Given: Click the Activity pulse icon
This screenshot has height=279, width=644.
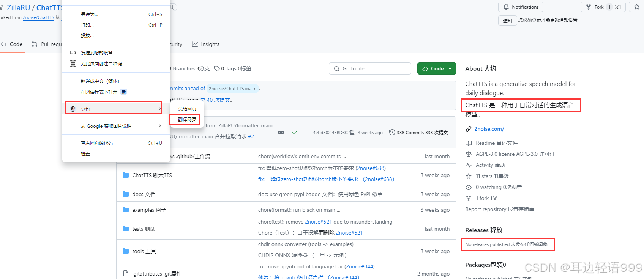Looking at the screenshot, I should coord(469,165).
